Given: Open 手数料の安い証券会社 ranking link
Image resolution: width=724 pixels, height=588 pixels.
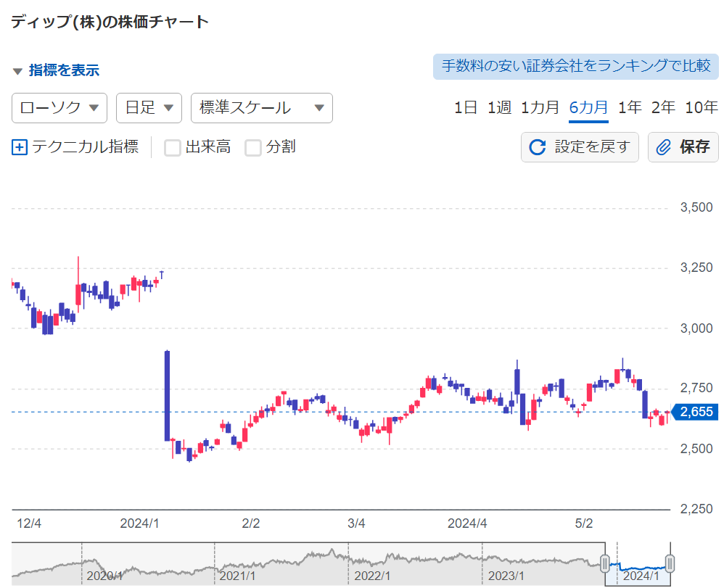Looking at the screenshot, I should pos(576,66).
